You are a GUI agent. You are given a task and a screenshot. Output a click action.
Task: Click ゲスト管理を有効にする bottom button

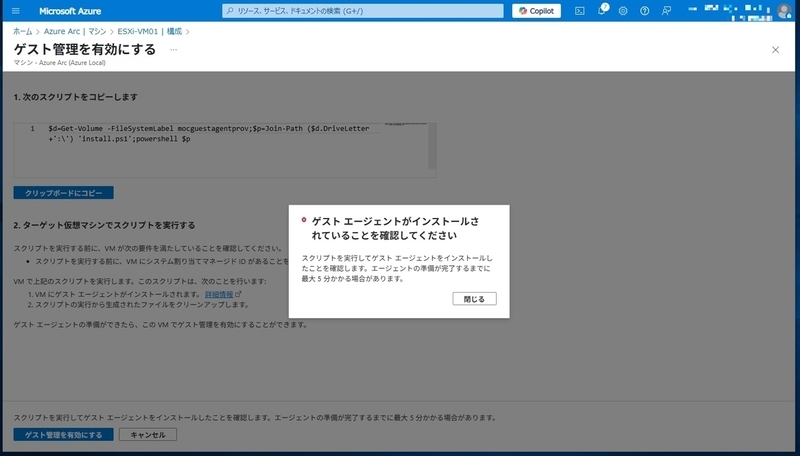[x=63, y=435]
